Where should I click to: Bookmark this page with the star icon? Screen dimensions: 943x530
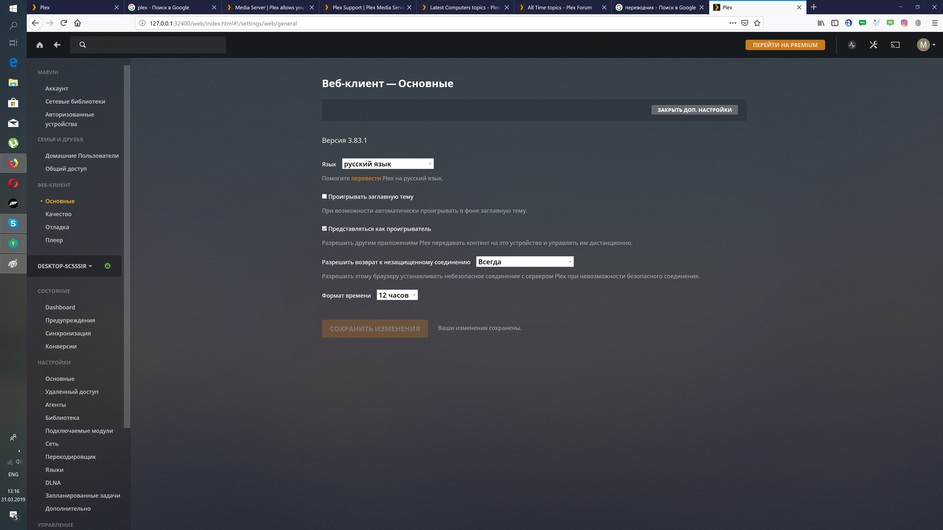coord(757,23)
